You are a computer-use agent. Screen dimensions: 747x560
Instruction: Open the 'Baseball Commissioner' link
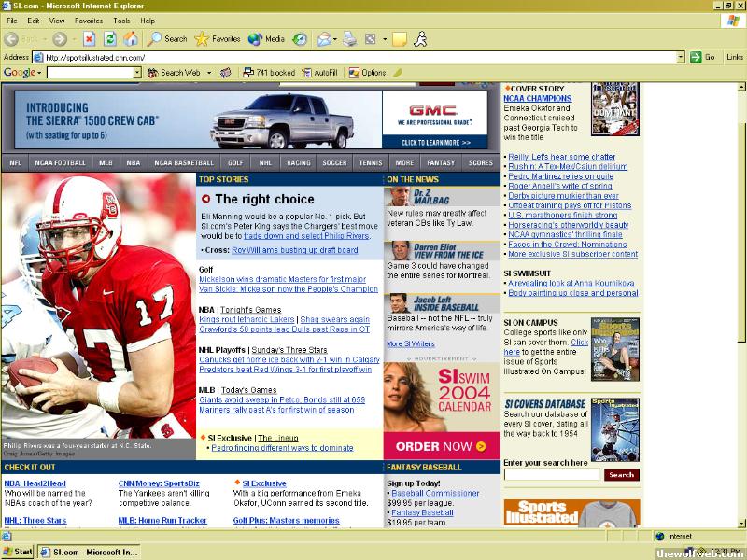pos(435,493)
